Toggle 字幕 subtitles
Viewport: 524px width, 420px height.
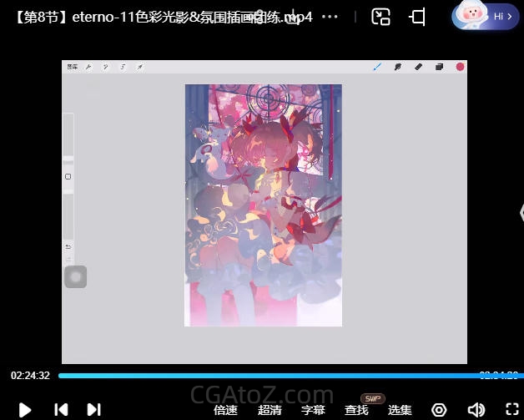313,409
